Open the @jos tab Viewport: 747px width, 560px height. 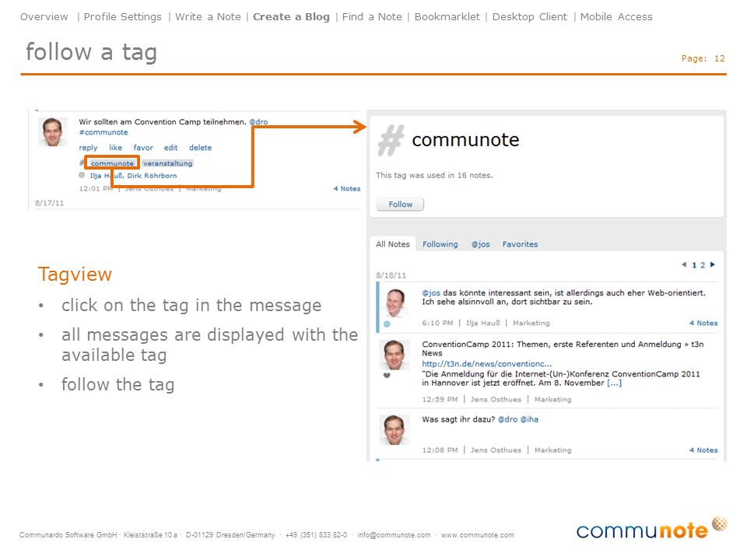point(480,244)
